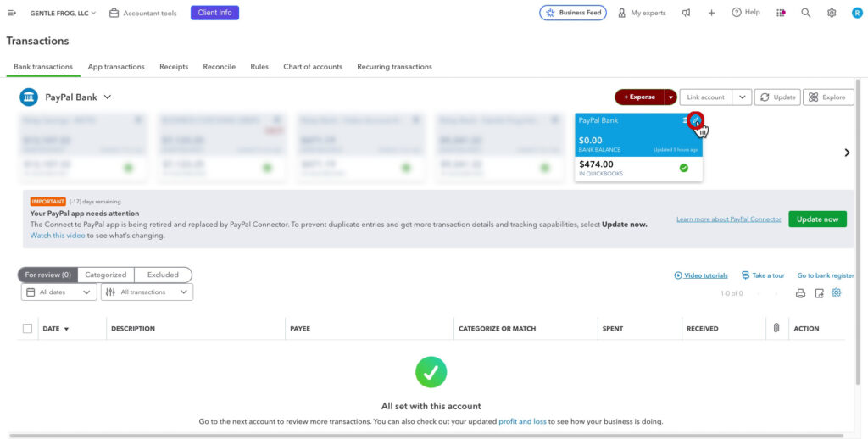868x439 pixels.
Task: Switch to Categorized filter
Action: tap(106, 275)
